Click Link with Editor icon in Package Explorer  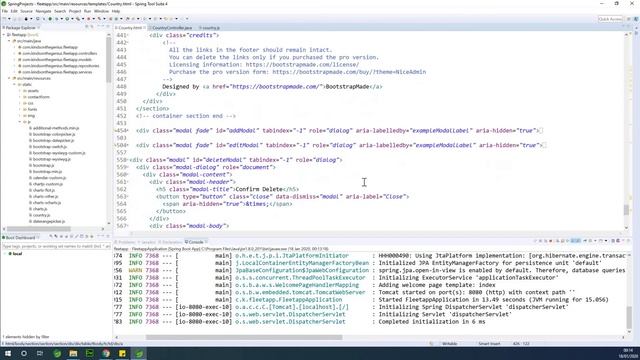coord(92,27)
